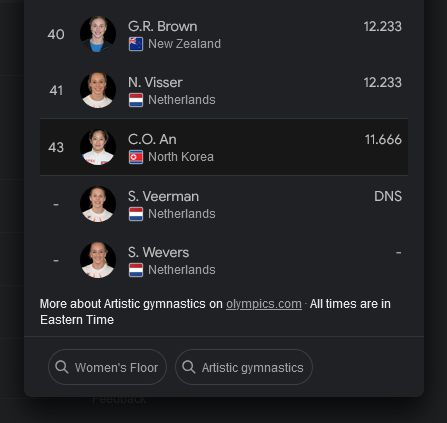Click the magnifier icon in Women's Floor chip

[62, 367]
